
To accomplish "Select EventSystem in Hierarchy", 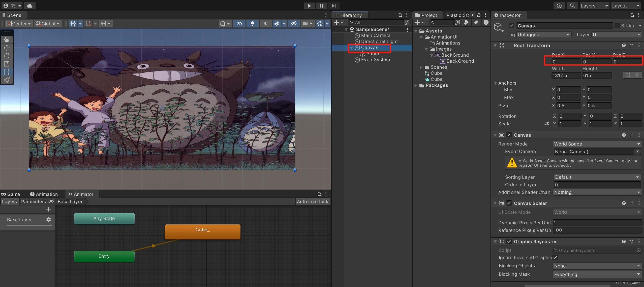I will (x=375, y=60).
